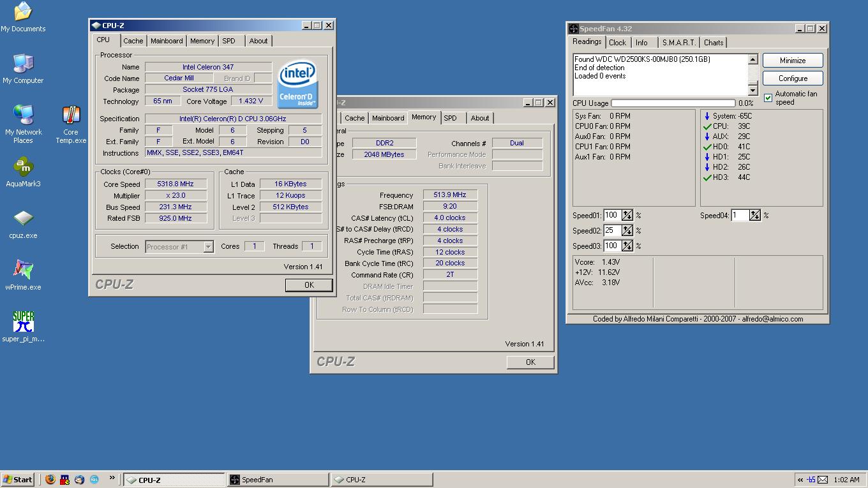Click the Intel Celeron D logo

tap(298, 84)
